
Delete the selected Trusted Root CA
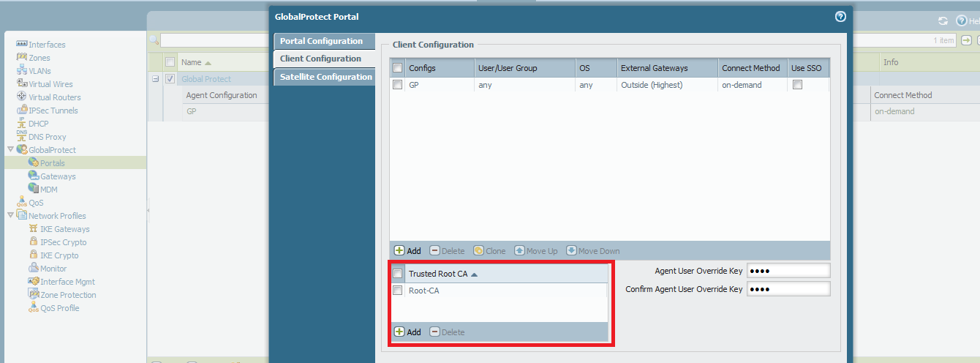click(x=447, y=332)
